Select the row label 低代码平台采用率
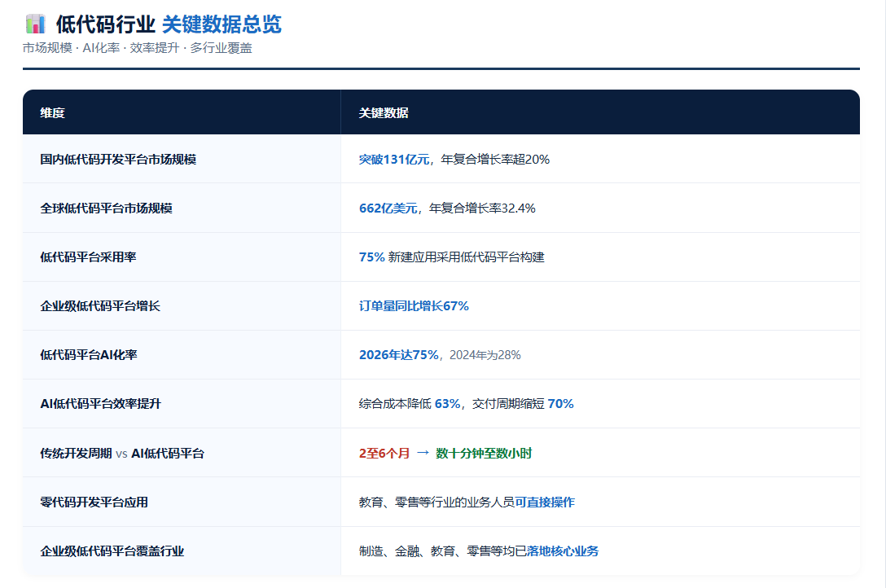Image resolution: width=886 pixels, height=588 pixels. coord(88,257)
